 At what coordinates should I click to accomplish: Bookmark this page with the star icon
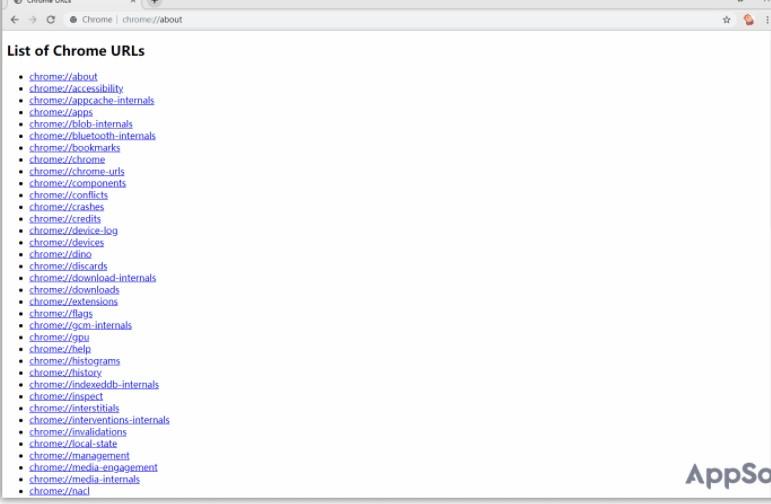coord(726,20)
